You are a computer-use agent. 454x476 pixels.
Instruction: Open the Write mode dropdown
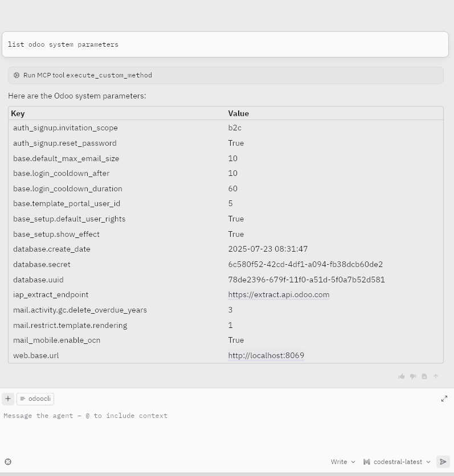tap(343, 462)
